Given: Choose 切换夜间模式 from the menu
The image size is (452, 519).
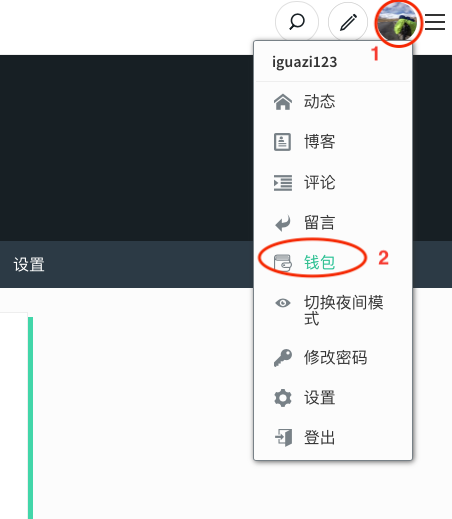Looking at the screenshot, I should (x=344, y=310).
